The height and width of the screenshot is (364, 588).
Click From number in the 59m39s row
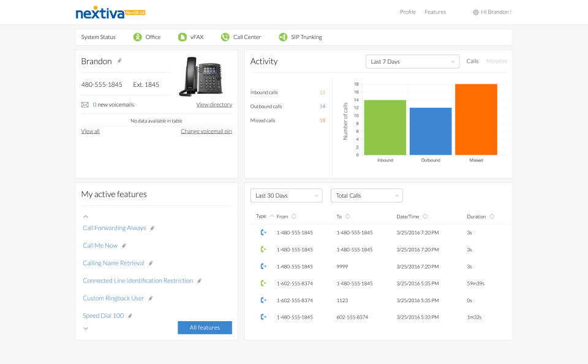point(295,283)
